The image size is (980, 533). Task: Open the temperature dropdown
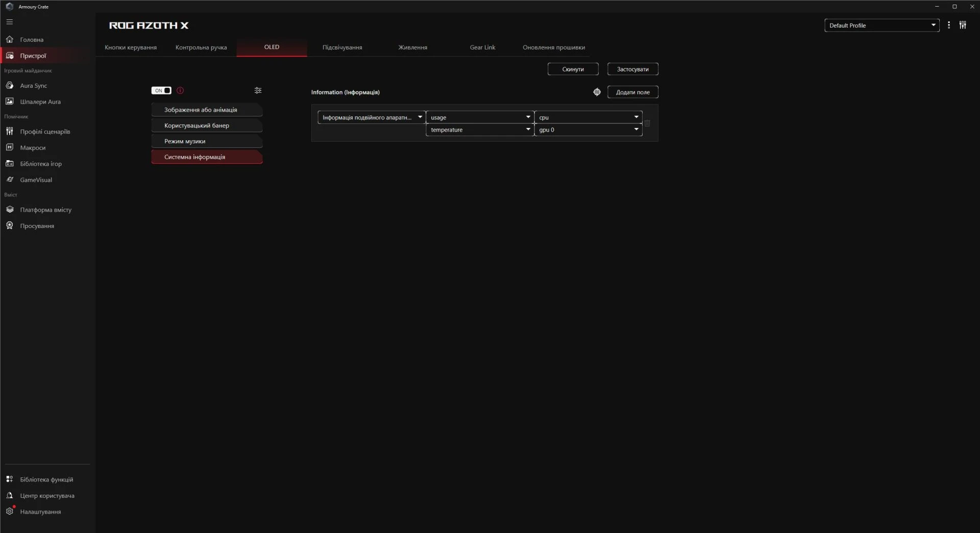480,130
